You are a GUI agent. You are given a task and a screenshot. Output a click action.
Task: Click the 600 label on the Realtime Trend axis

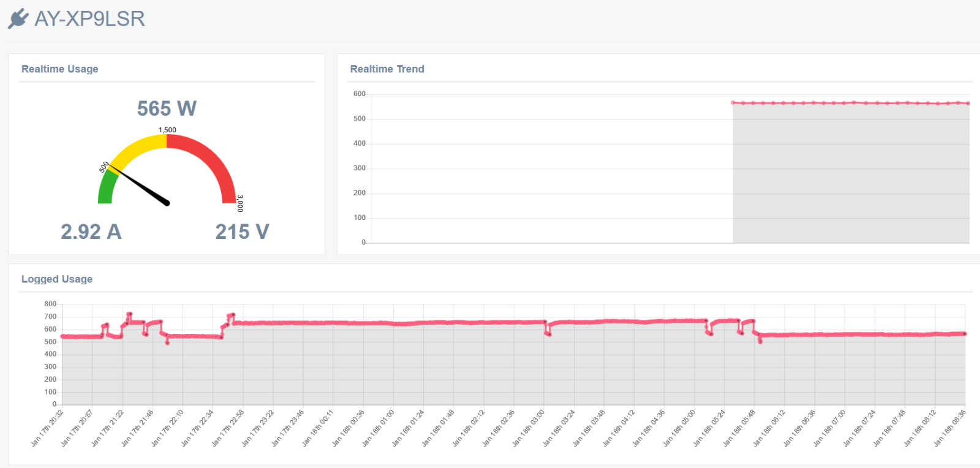(360, 94)
